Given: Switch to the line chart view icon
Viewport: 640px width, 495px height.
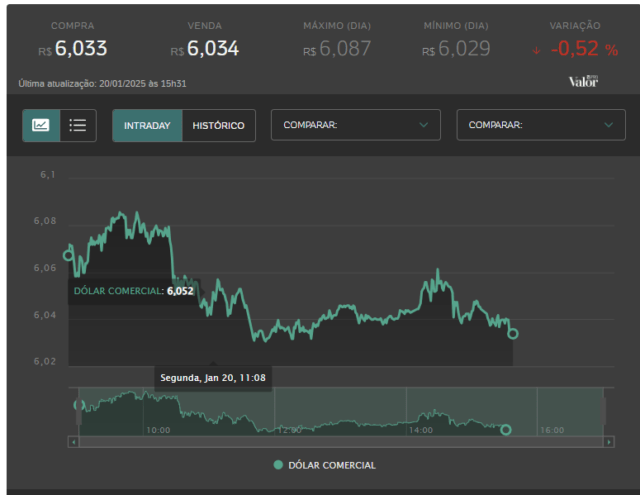Looking at the screenshot, I should click(x=41, y=125).
